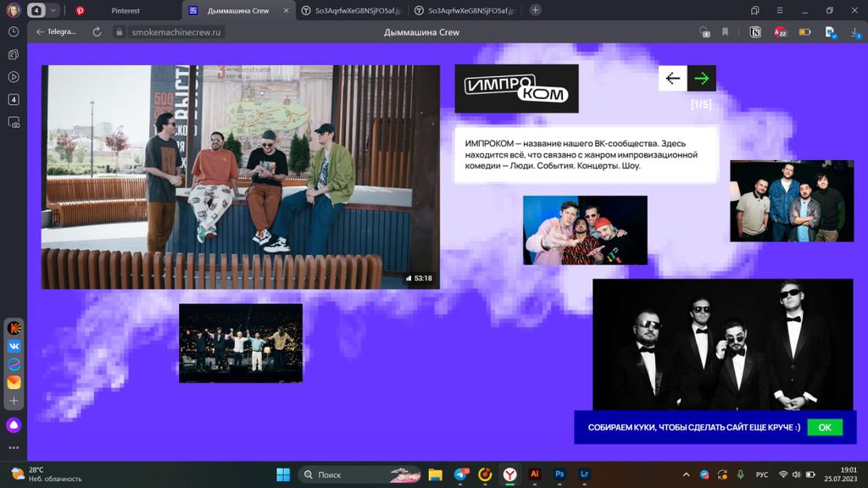Accept cookies with the OK button
Screen dimensions: 868x488
point(825,427)
